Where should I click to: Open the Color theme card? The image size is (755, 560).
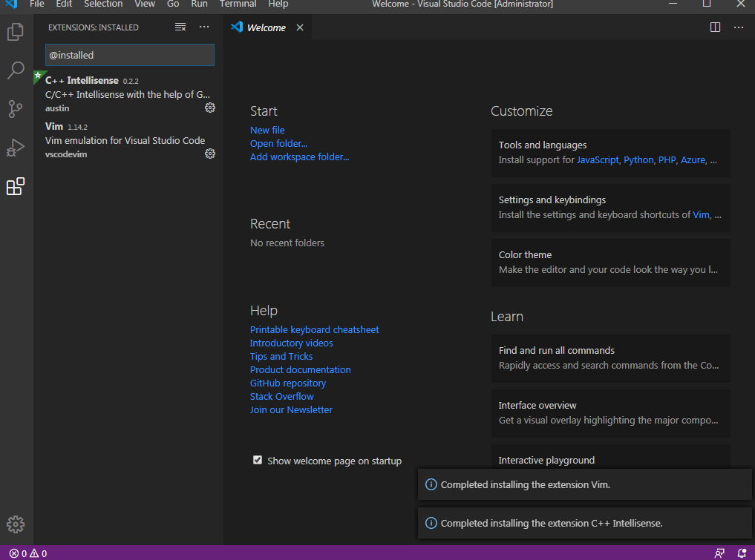(x=610, y=263)
